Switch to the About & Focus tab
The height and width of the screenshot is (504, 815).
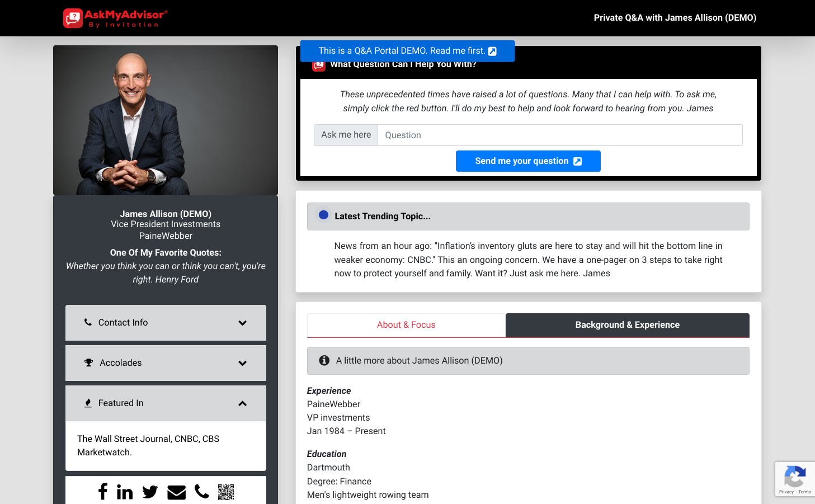click(x=406, y=325)
